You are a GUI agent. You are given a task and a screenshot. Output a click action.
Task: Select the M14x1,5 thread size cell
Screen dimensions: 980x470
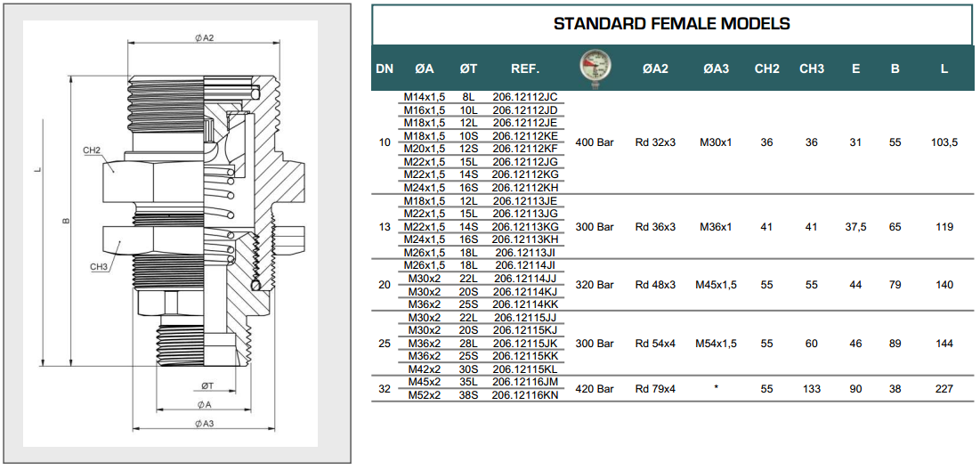coord(425,96)
